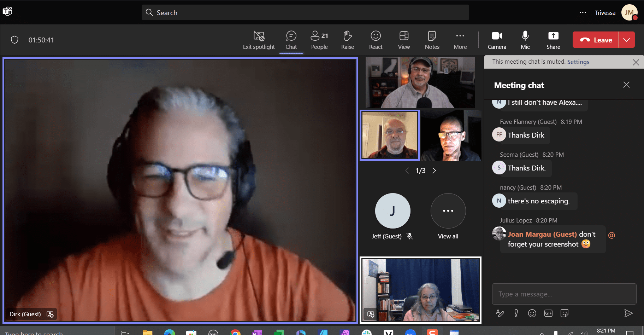The height and width of the screenshot is (335, 644).
Task: Open the People participants panel
Action: (319, 40)
